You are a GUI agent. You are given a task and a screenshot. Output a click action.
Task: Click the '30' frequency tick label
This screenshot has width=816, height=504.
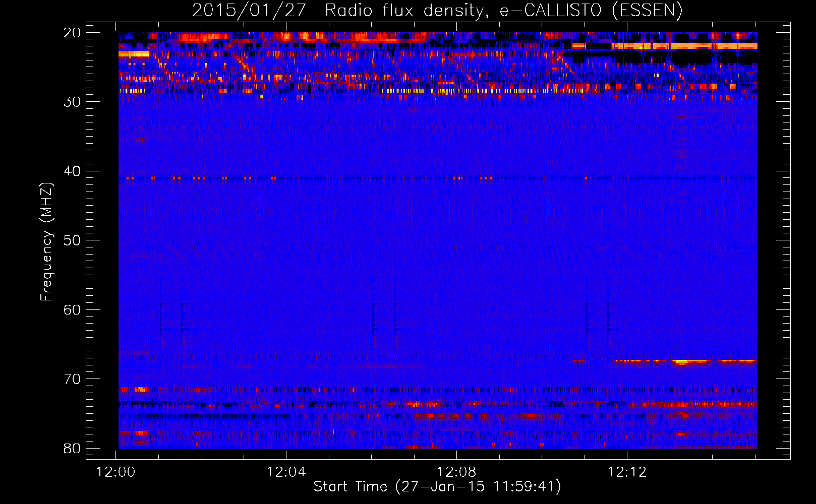click(72, 102)
